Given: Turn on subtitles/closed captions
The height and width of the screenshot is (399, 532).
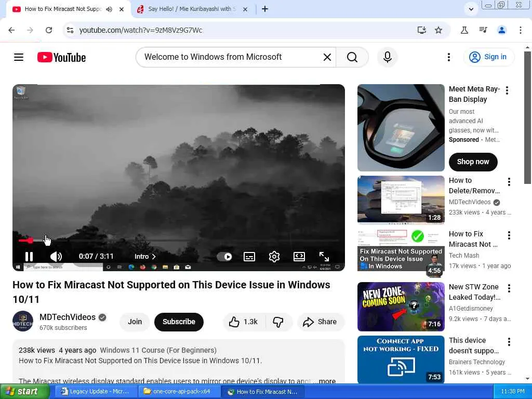Looking at the screenshot, I should 249,257.
